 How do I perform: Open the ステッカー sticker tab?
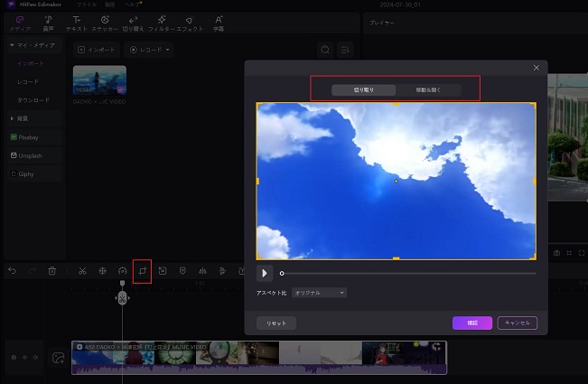pos(105,23)
